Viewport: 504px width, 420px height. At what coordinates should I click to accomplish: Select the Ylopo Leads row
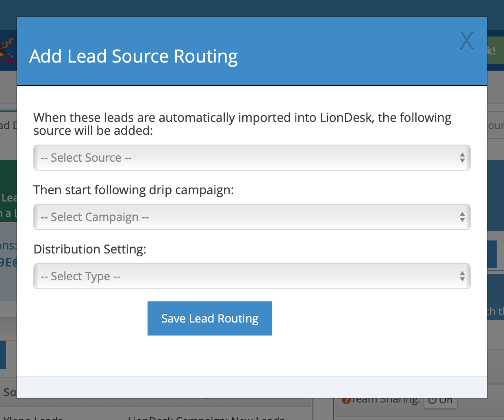[33, 418]
